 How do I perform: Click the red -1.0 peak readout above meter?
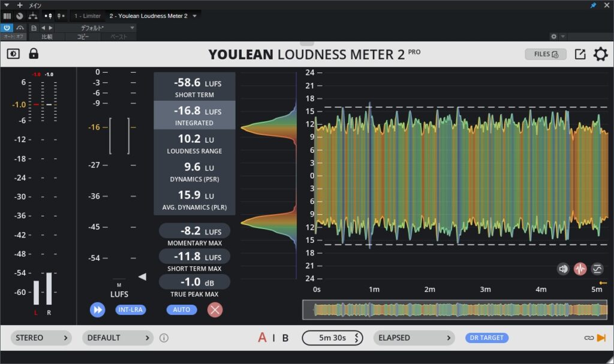[36, 74]
